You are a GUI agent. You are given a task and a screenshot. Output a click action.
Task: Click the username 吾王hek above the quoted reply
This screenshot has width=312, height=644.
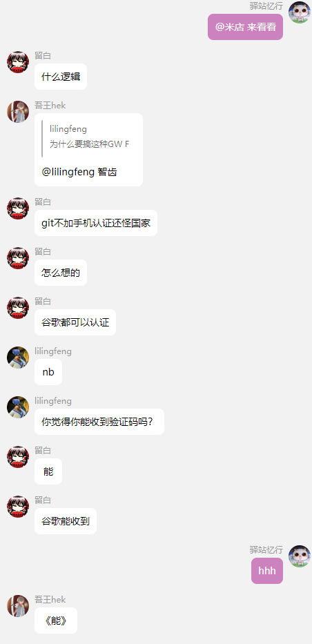pyautogui.click(x=50, y=106)
